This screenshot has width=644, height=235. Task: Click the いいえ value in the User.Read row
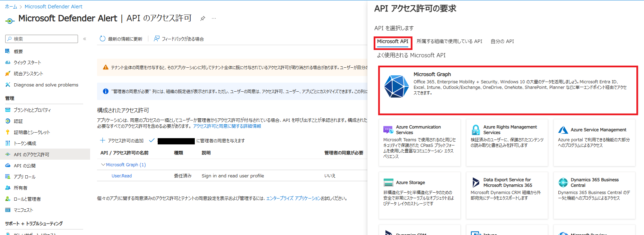point(330,176)
